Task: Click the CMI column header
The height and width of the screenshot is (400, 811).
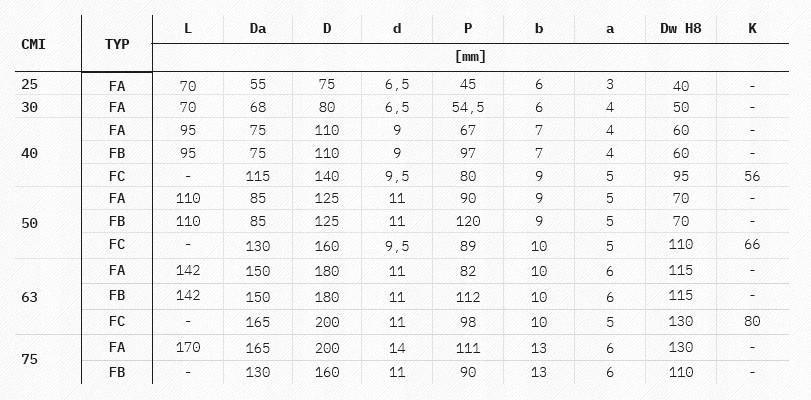Action: tap(33, 45)
